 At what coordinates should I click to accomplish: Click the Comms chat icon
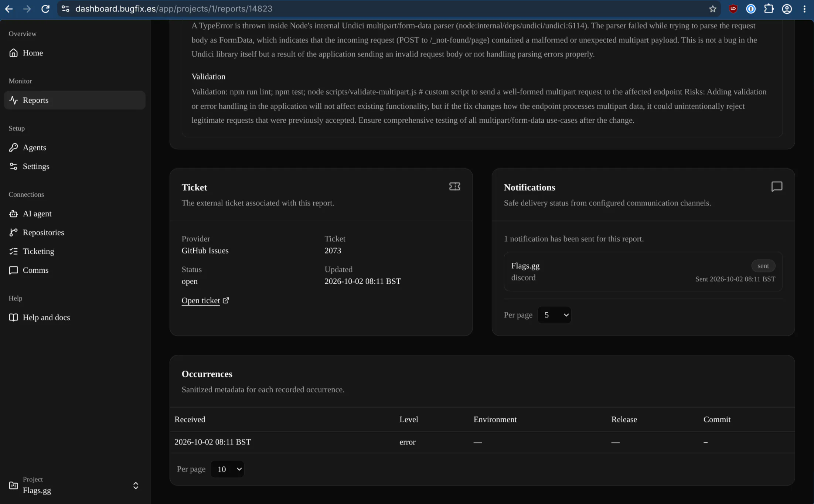click(13, 270)
